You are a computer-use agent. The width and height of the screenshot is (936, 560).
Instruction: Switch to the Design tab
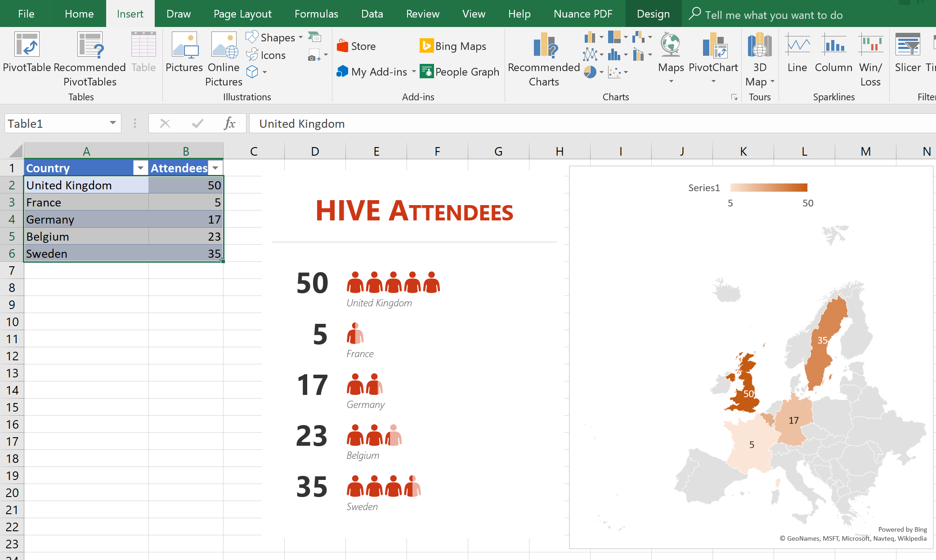tap(653, 14)
